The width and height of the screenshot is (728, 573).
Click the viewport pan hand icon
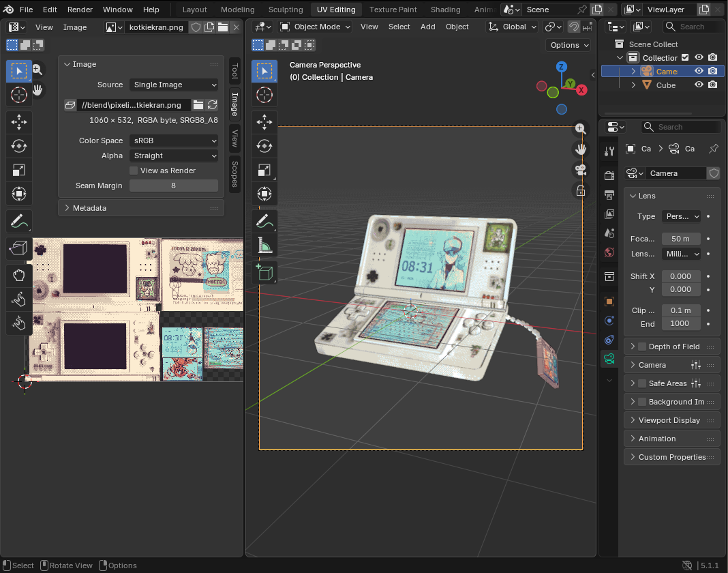pos(580,149)
